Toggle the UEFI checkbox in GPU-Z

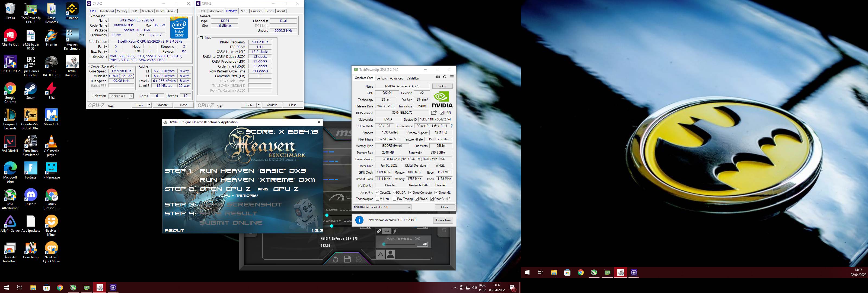[x=442, y=113]
